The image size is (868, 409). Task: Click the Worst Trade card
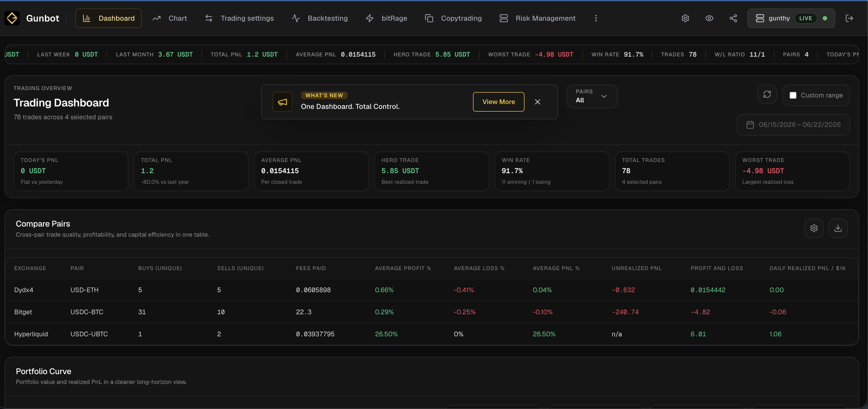(792, 171)
